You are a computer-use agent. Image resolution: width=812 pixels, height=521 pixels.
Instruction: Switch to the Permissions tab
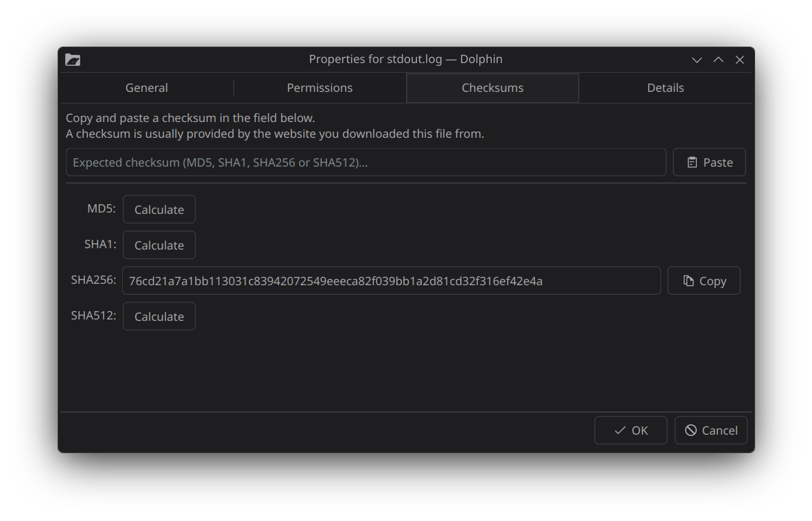coord(320,88)
